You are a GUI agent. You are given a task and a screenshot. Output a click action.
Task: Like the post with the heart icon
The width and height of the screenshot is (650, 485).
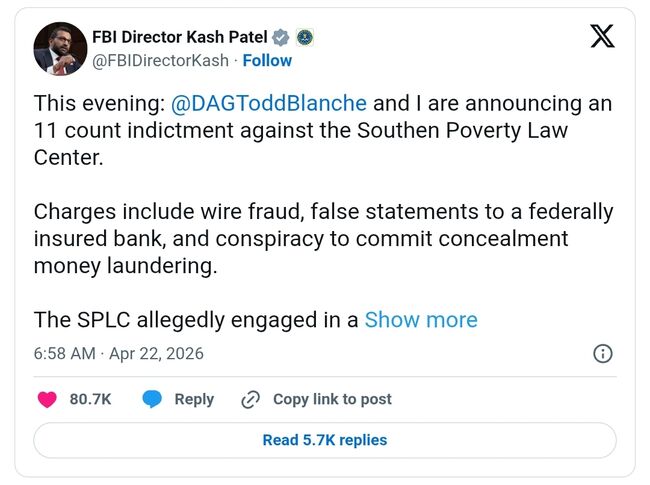pos(47,399)
